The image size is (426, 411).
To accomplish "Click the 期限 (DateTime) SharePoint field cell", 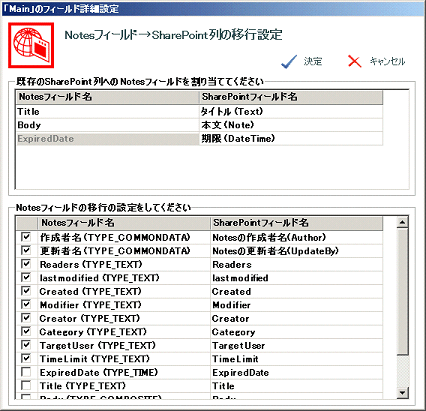I will click(x=291, y=139).
